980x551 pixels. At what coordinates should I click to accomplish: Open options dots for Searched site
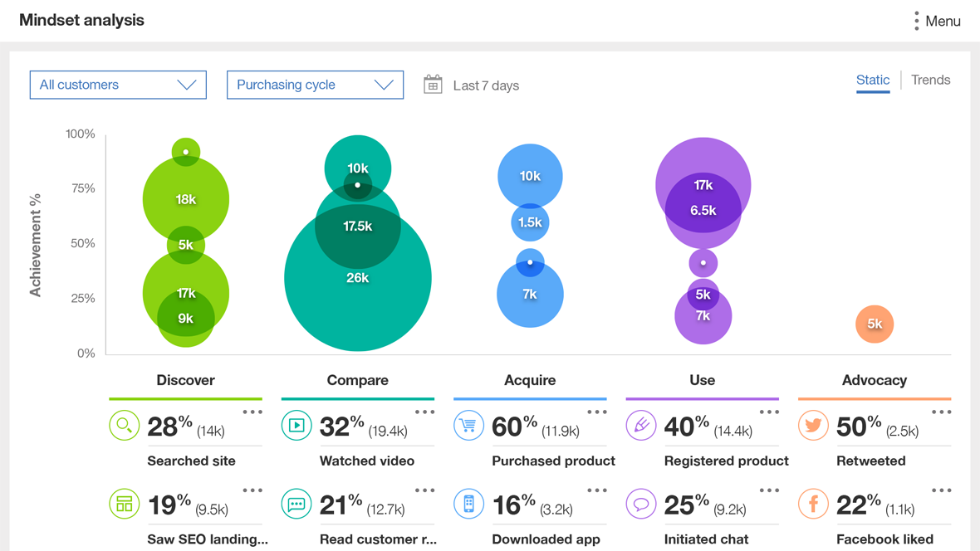(x=252, y=412)
